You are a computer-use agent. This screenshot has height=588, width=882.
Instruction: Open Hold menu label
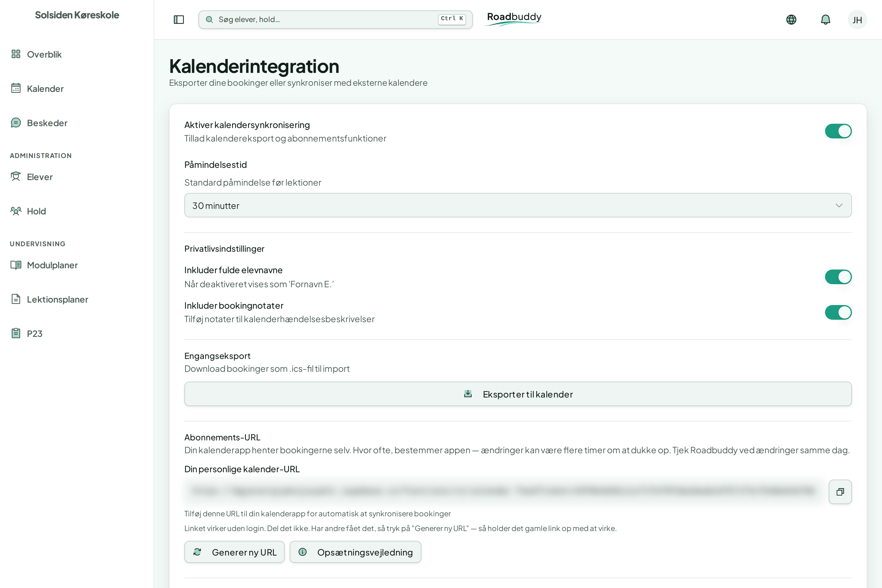[36, 211]
